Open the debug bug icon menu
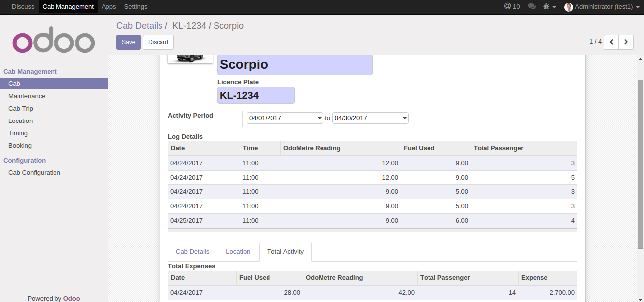The image size is (644, 302). (549, 7)
